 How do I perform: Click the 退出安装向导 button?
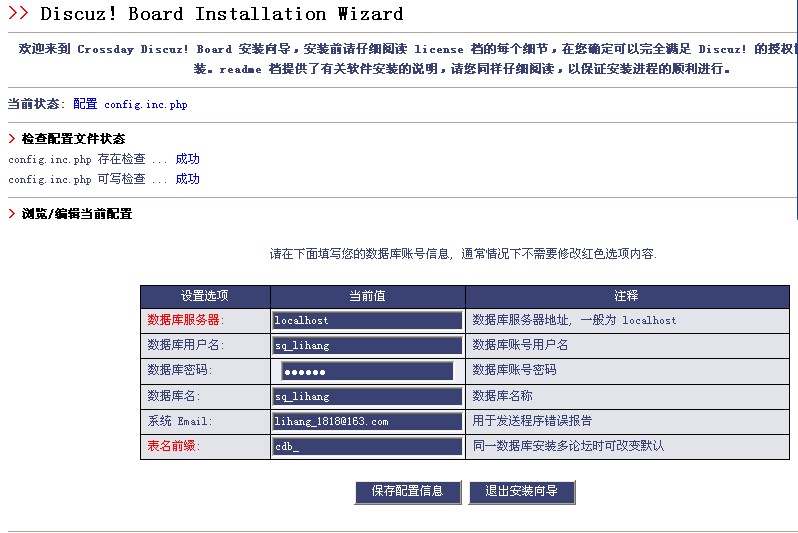pyautogui.click(x=522, y=492)
